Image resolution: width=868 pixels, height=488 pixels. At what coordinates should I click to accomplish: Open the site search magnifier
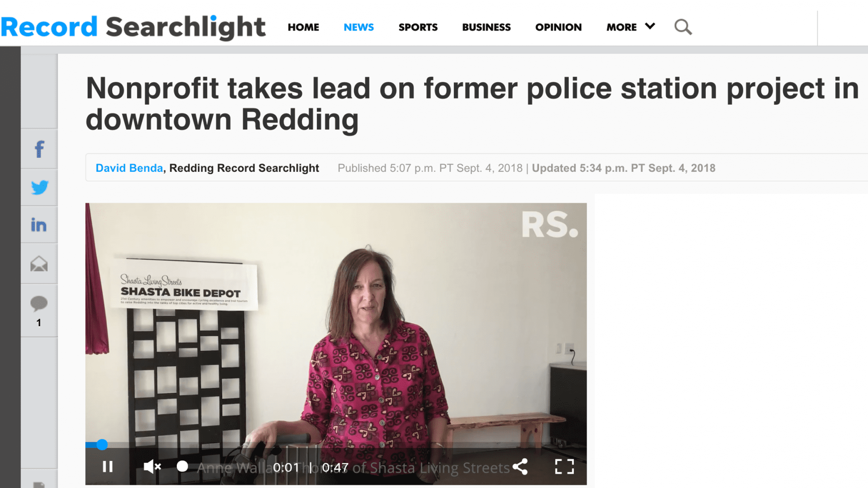tap(683, 27)
